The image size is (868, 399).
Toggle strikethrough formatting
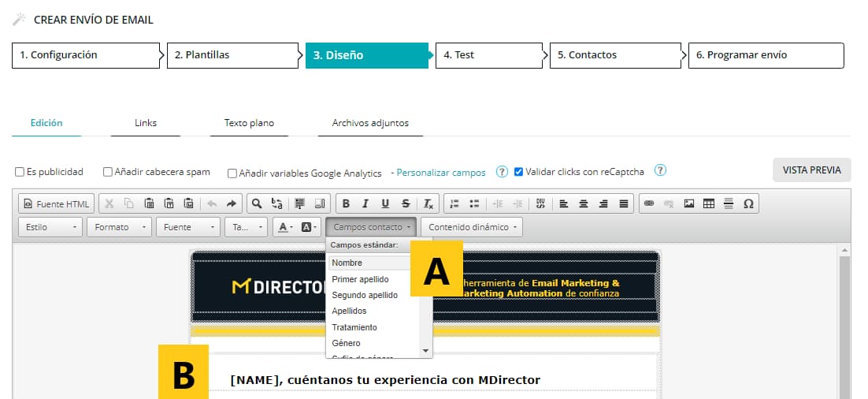click(x=406, y=204)
